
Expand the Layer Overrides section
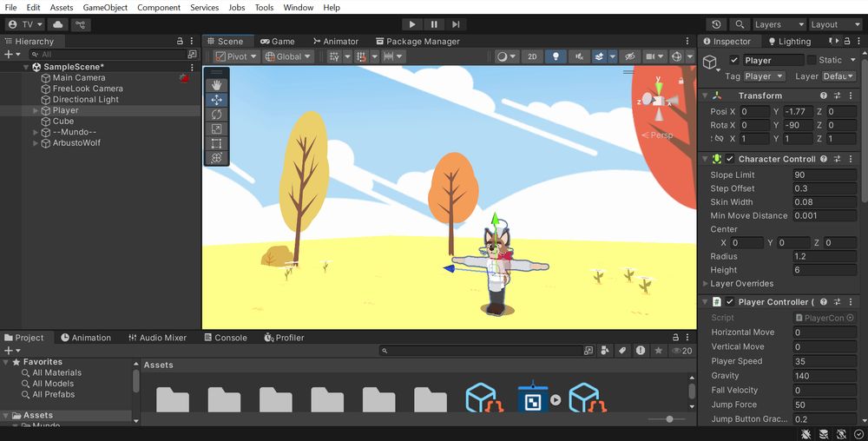click(706, 283)
